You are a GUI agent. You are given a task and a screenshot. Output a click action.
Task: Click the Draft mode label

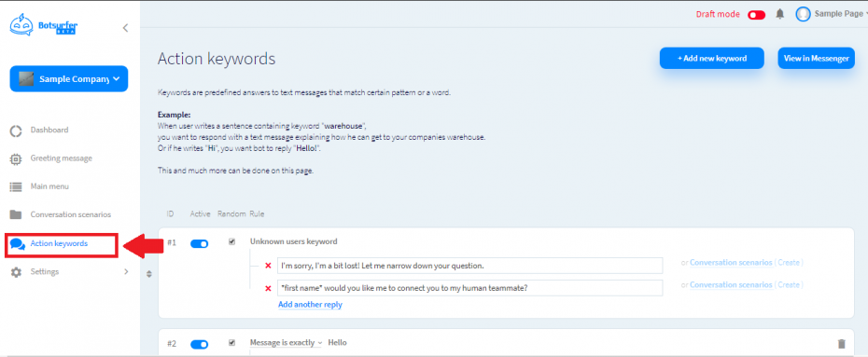(x=718, y=14)
